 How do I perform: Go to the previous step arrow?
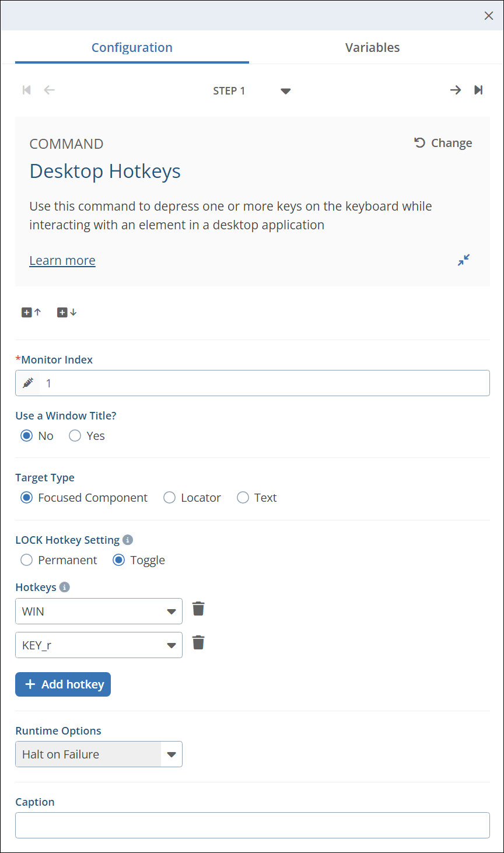click(x=50, y=90)
